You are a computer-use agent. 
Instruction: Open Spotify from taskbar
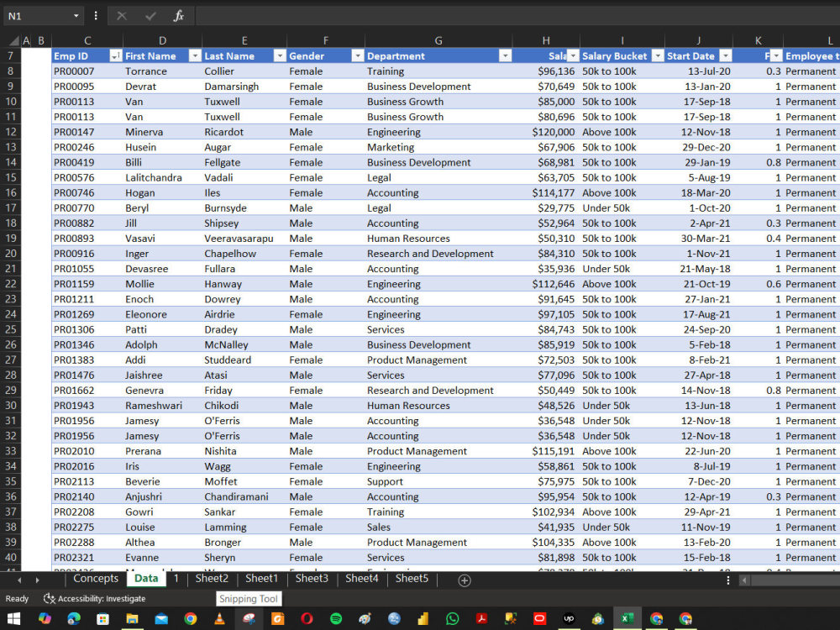tap(336, 619)
